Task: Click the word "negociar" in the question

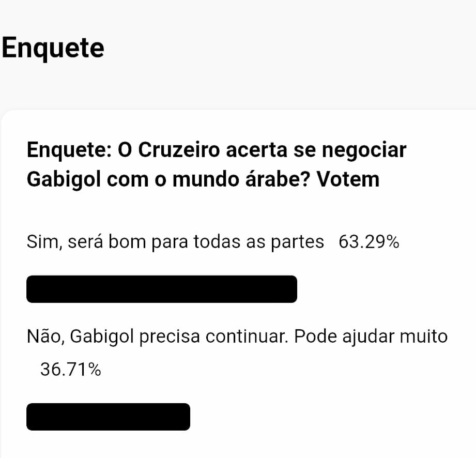Action: point(364,150)
